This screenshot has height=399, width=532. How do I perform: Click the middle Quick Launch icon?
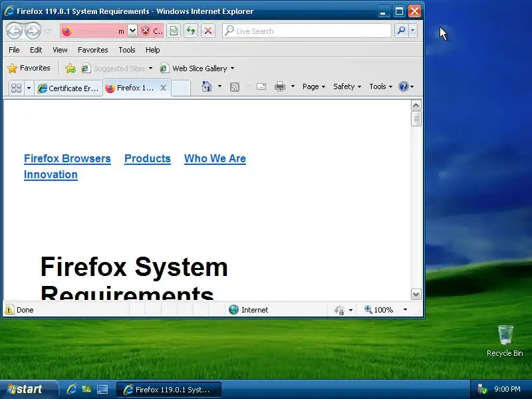pos(86,389)
